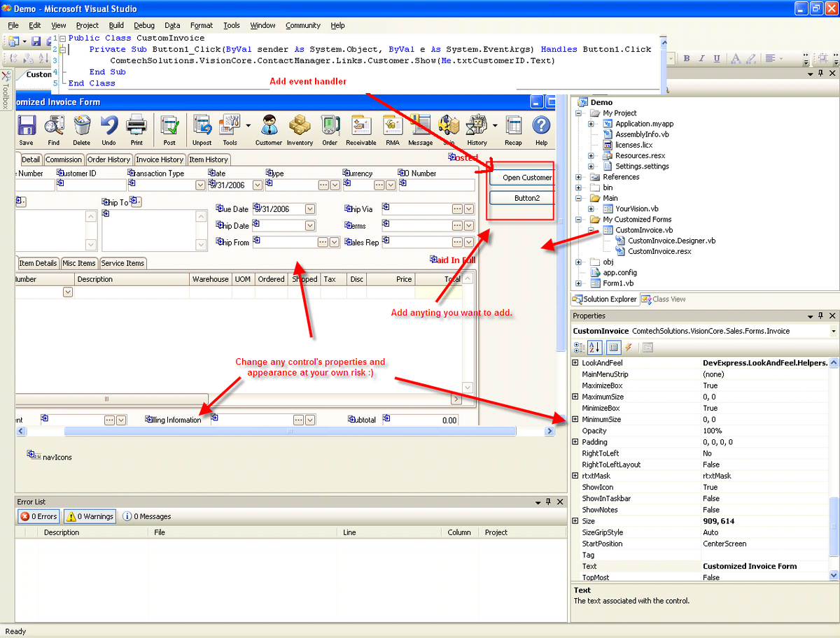Click the Find magnifier icon

pos(54,127)
